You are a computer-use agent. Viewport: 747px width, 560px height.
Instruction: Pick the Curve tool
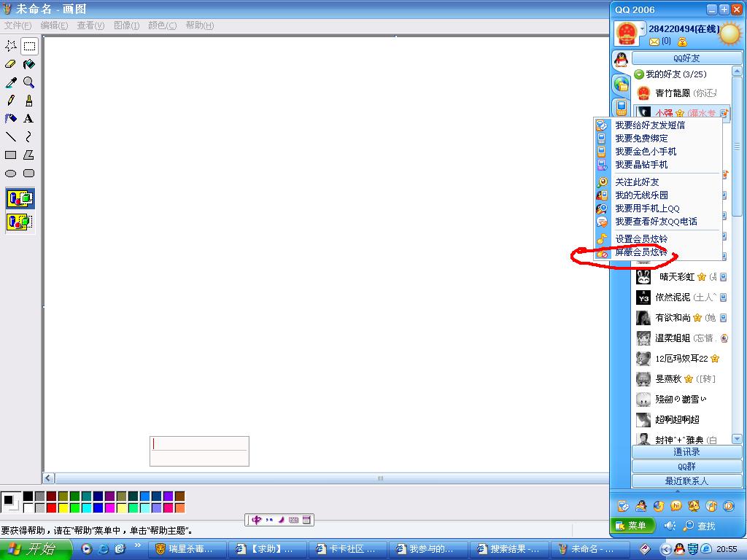click(x=29, y=136)
